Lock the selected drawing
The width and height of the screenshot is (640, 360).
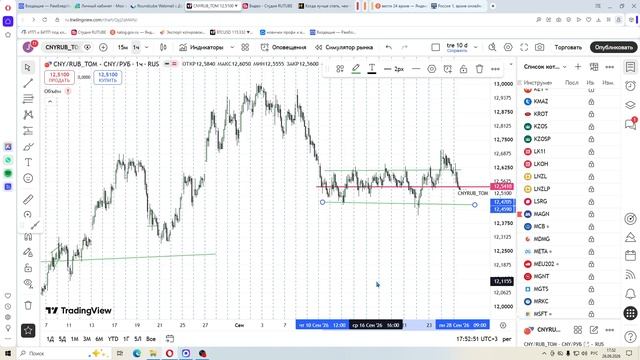(x=463, y=69)
